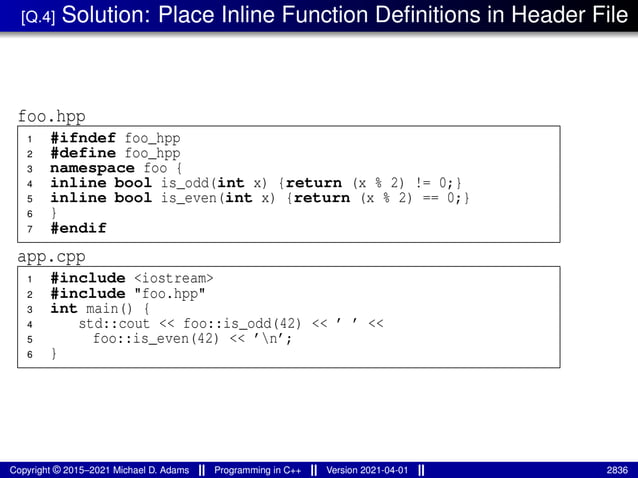638x478 pixels.
Task: Click 'Version 2021-04-01' in the footer
Action: [x=367, y=470]
